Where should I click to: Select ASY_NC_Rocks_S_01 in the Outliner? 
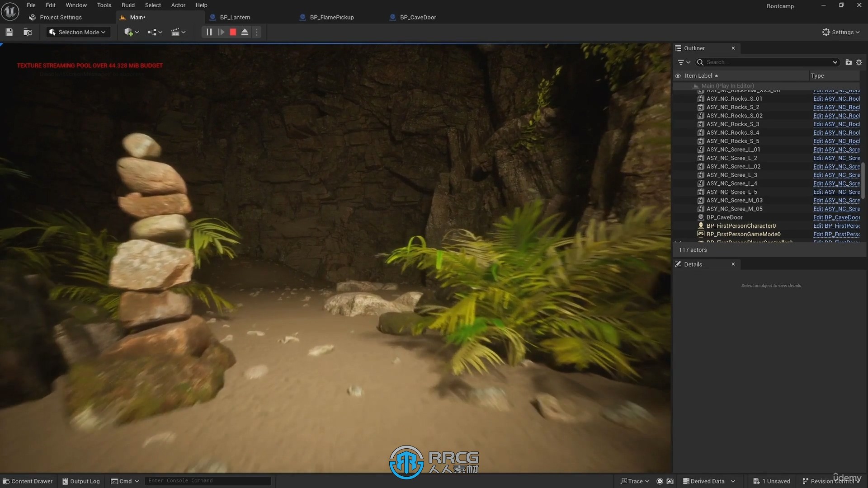[734, 99]
